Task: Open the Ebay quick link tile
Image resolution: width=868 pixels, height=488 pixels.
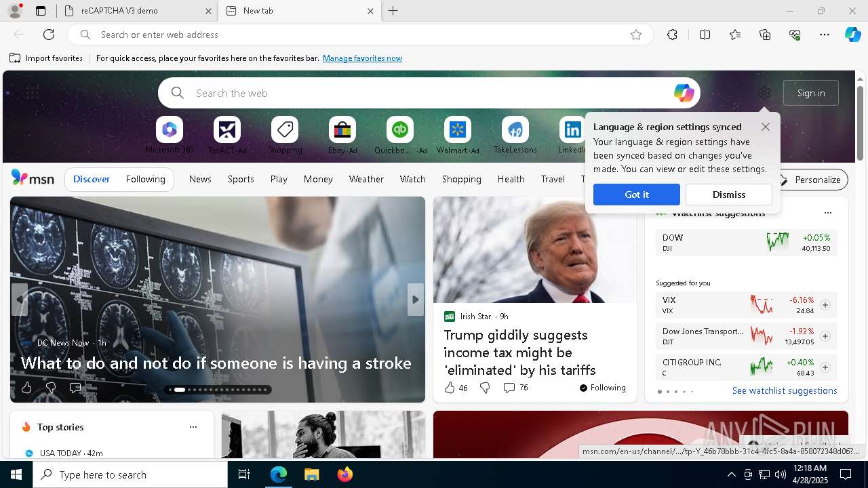Action: point(342,136)
